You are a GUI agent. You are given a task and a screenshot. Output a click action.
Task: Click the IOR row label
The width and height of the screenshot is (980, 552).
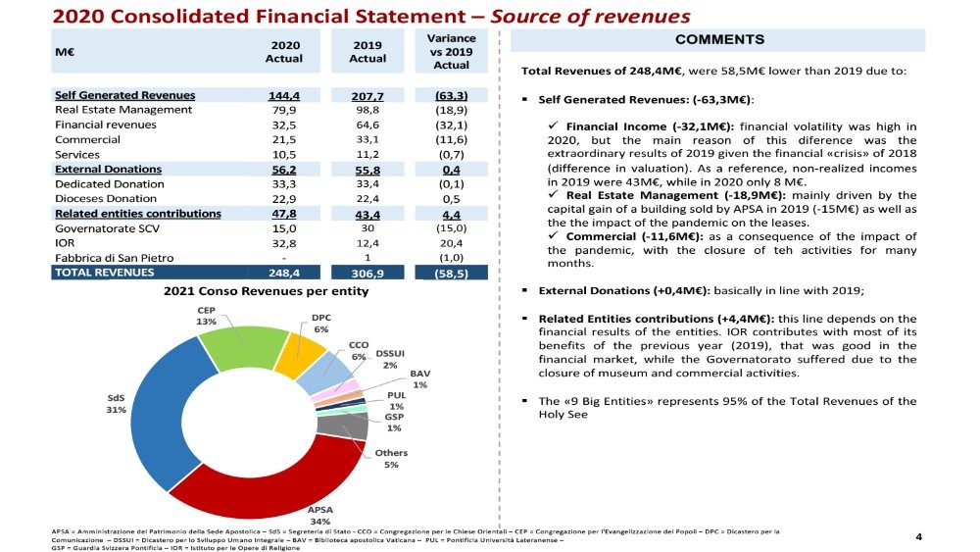64,242
